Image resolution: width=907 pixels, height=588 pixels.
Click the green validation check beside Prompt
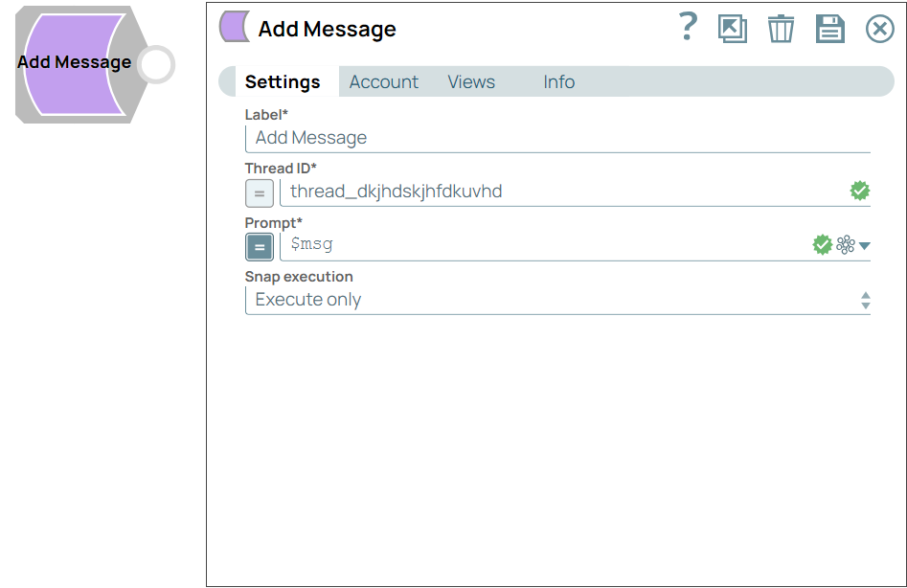tap(821, 244)
